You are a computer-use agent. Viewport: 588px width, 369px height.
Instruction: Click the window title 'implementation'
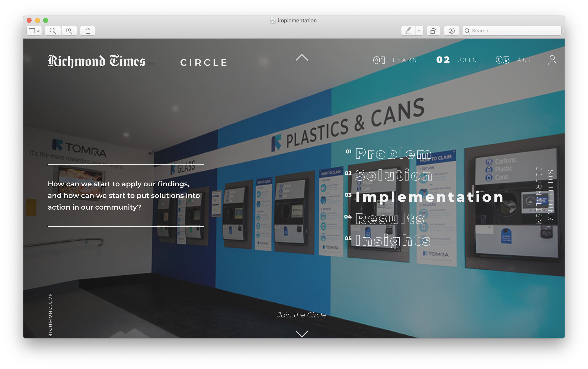[x=297, y=21]
